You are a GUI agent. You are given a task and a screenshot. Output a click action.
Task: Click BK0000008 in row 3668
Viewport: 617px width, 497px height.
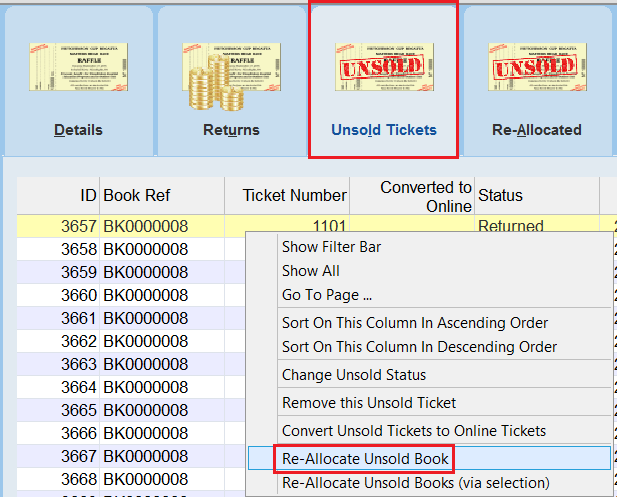coord(146,479)
